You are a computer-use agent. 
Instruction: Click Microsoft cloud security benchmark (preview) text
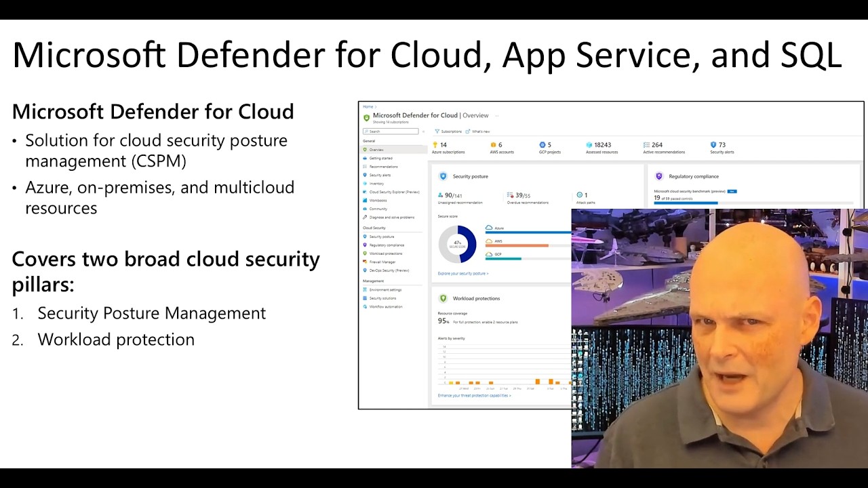[x=690, y=191]
